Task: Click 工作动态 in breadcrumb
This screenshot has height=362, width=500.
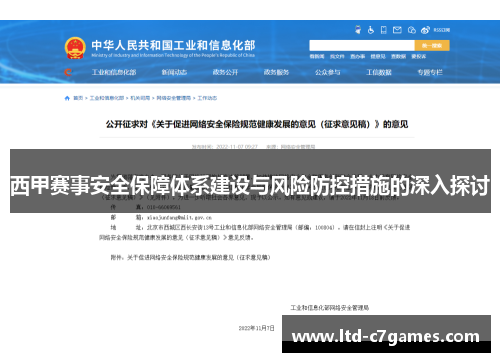Action: click(x=207, y=98)
